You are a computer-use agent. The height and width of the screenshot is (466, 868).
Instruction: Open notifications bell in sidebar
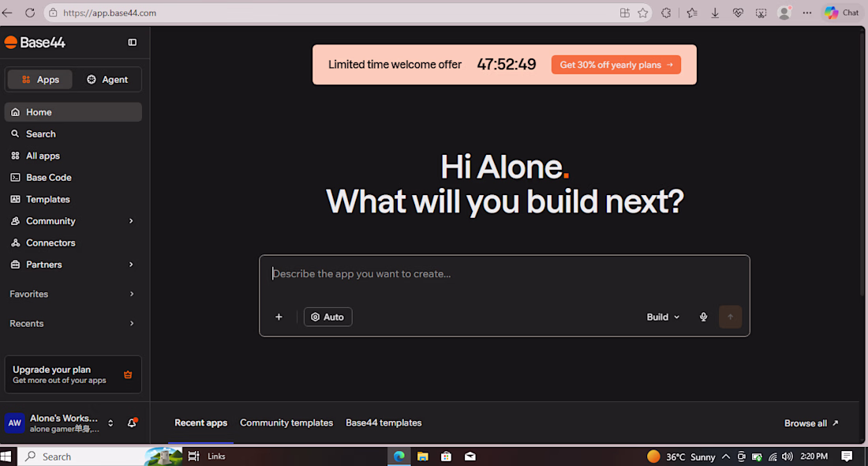pyautogui.click(x=132, y=423)
